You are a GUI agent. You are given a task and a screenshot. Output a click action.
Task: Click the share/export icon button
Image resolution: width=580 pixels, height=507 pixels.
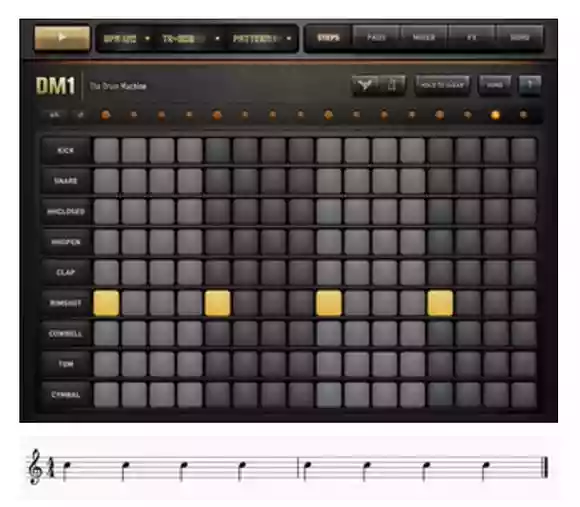coord(392,85)
